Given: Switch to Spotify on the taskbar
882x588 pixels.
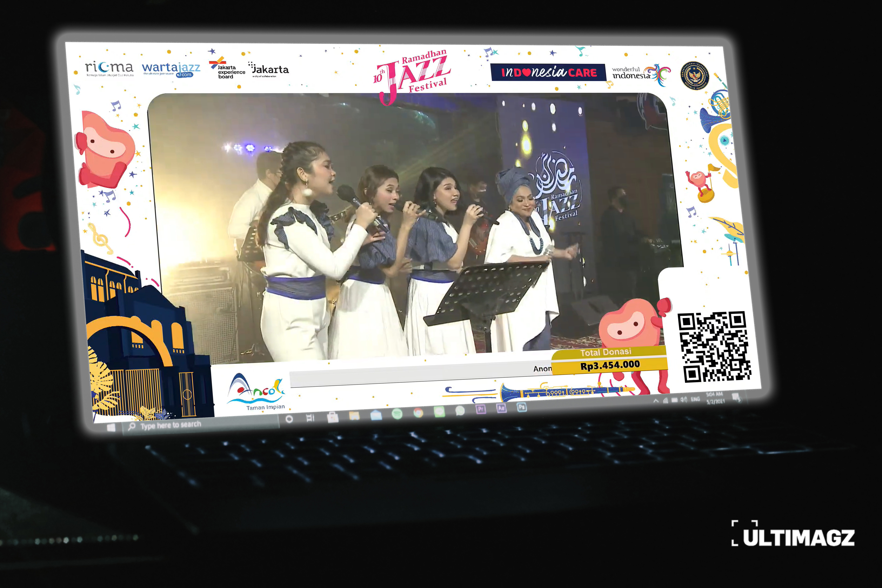Looking at the screenshot, I should (x=397, y=414).
